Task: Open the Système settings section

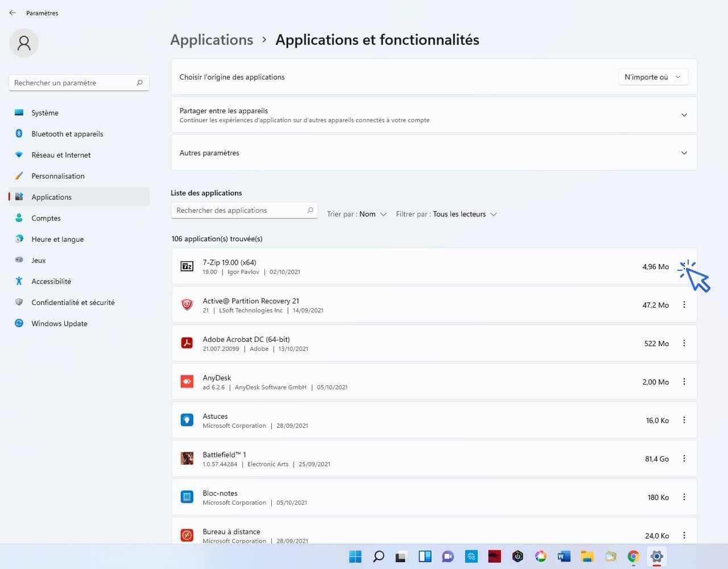Action: tap(79, 113)
